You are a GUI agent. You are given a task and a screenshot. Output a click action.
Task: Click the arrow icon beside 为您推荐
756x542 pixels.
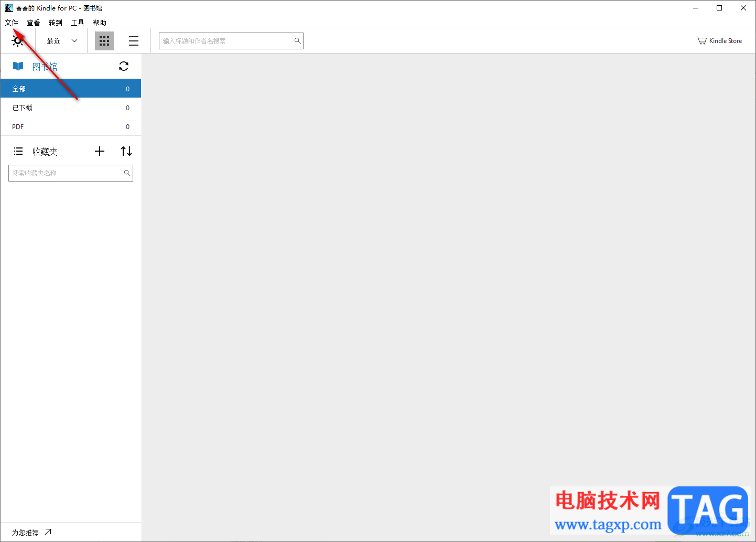click(x=48, y=532)
